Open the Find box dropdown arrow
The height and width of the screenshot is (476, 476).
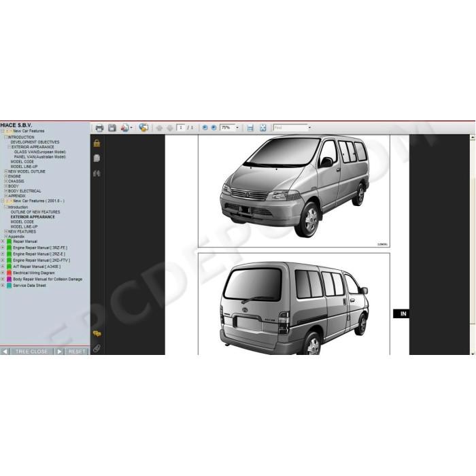[x=309, y=128]
